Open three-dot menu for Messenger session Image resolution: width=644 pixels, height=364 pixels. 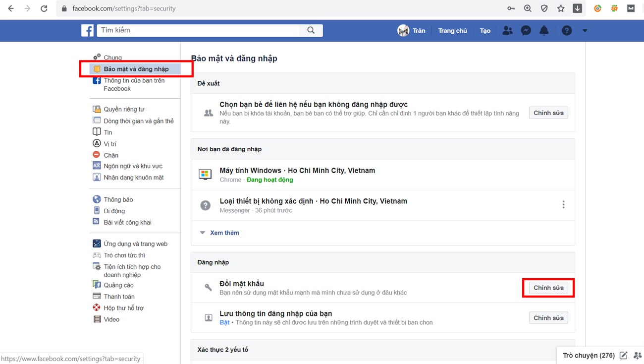pos(563,205)
